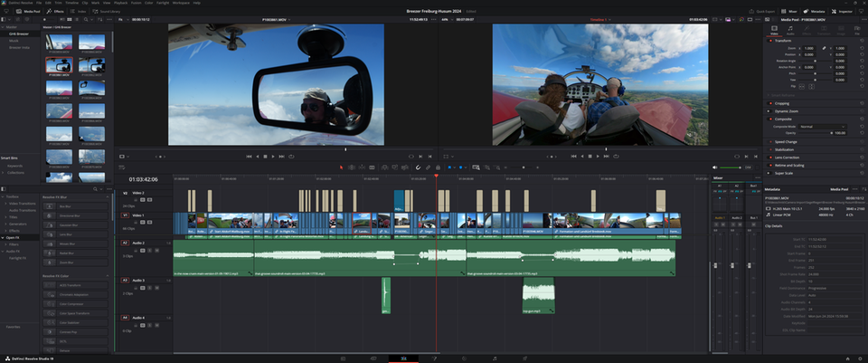Open the File menu
The width and height of the screenshot is (868, 363).
coord(39,3)
